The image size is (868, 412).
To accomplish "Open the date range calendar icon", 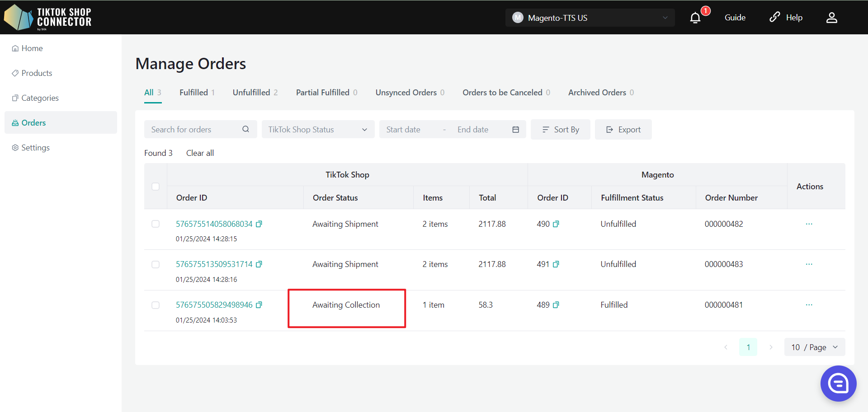I will tap(515, 130).
